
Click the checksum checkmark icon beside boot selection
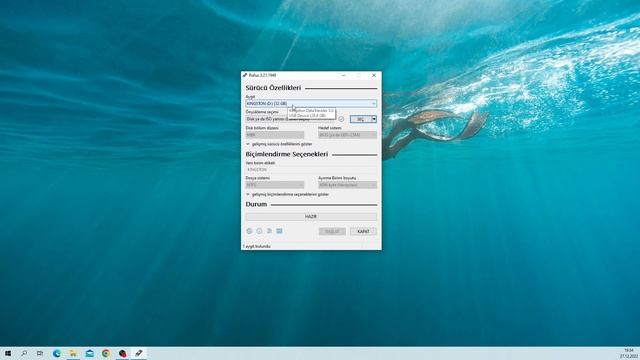pos(341,119)
